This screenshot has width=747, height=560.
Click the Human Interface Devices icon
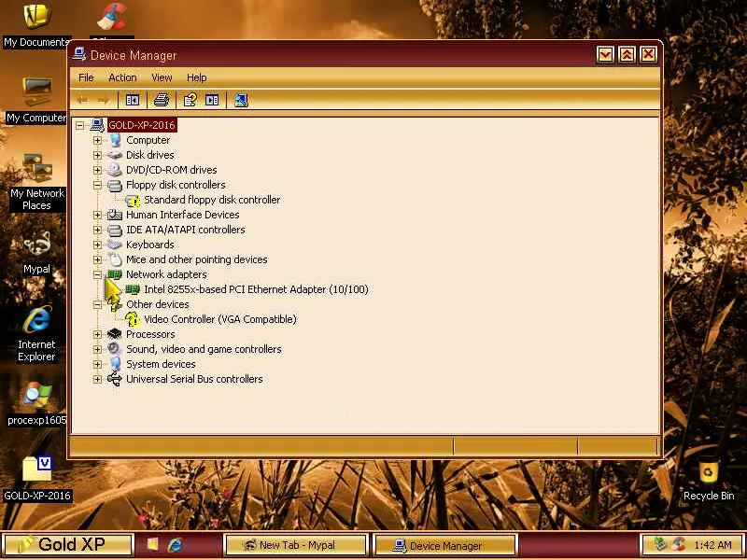(x=115, y=215)
